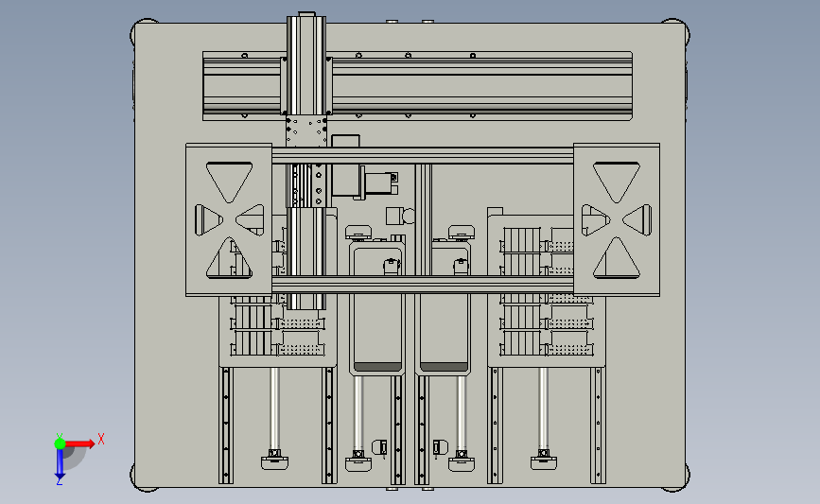The image size is (820, 504).
Task: Click the green Y axis dot of triad
Action: (x=60, y=443)
